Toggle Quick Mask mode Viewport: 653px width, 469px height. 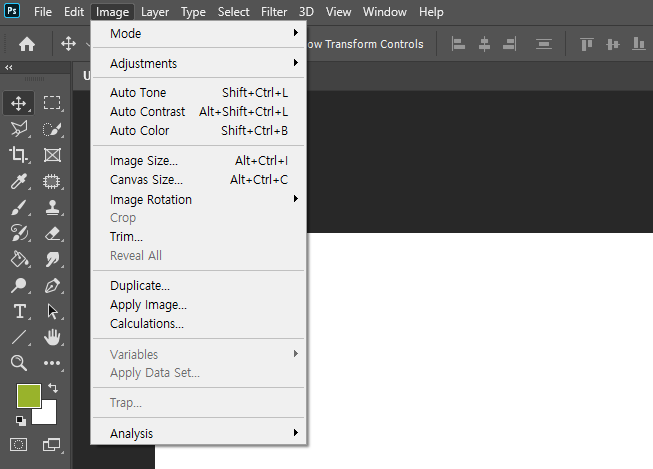[18, 444]
